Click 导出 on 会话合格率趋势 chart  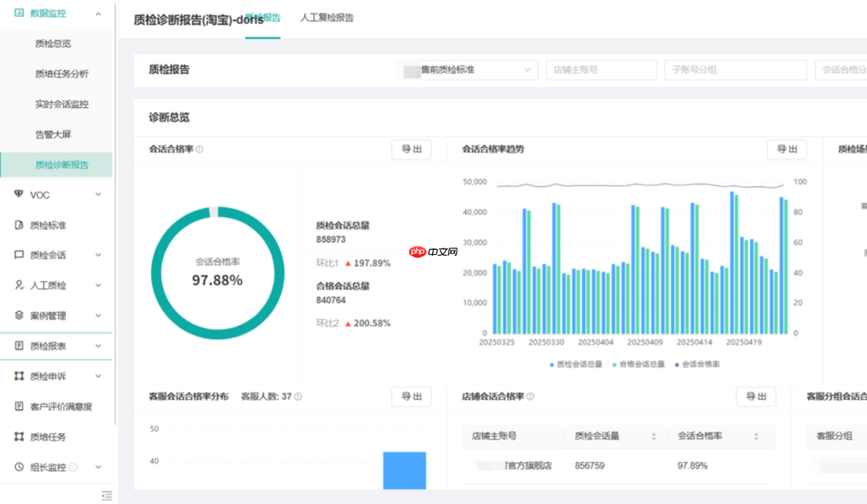(x=787, y=150)
